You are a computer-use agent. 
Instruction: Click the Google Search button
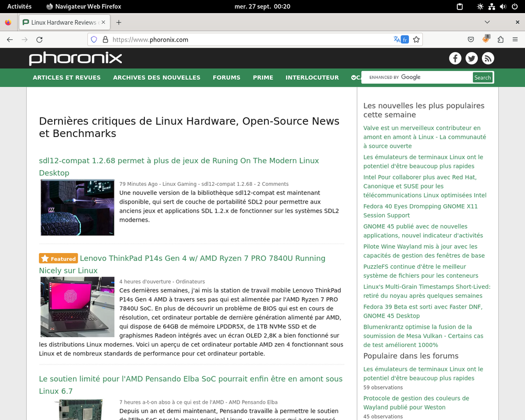point(482,77)
